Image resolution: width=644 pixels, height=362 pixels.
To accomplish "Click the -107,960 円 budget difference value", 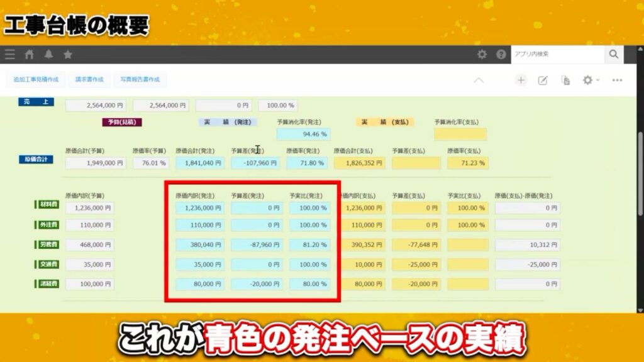I will (x=255, y=163).
